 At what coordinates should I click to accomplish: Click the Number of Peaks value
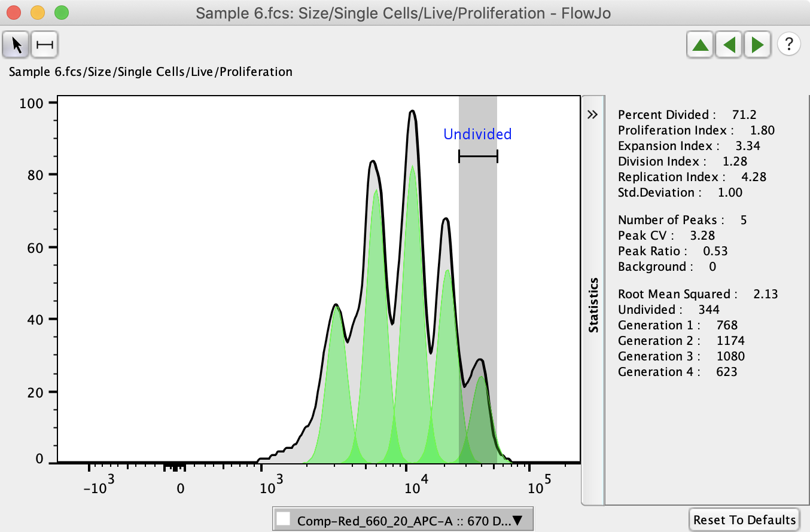click(744, 220)
